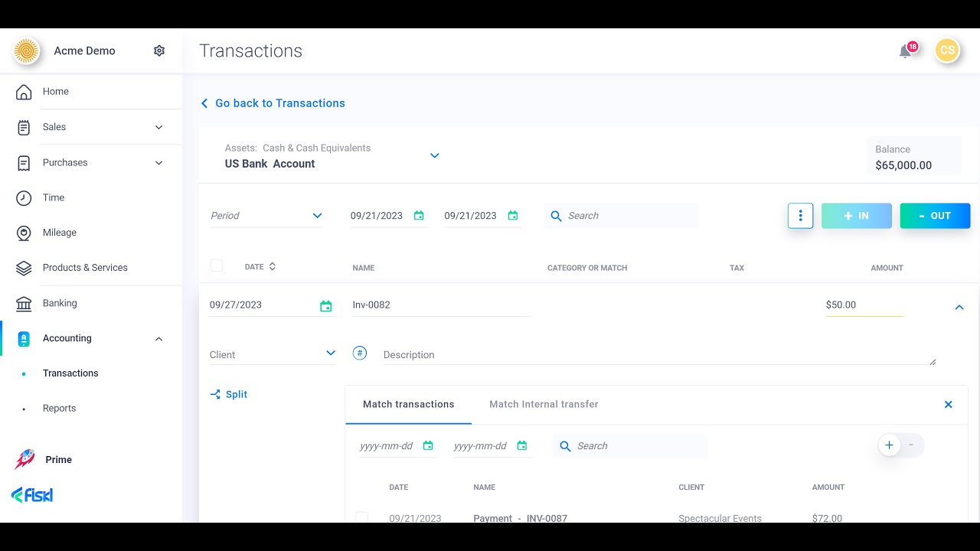This screenshot has width=980, height=551.
Task: Open calendar for 09/27/2023 transaction date
Action: tap(326, 306)
